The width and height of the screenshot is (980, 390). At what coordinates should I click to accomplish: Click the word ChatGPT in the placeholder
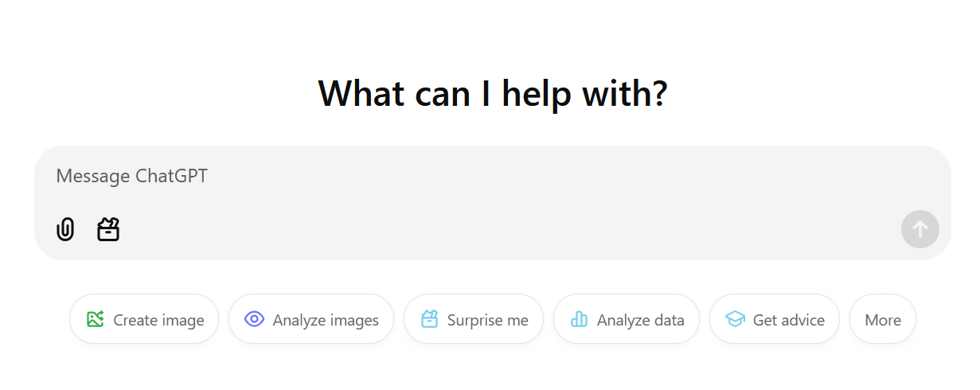point(171,176)
